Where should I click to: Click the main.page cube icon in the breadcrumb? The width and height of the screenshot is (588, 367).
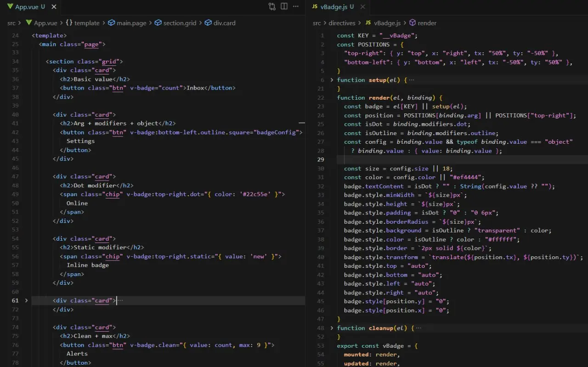(x=110, y=23)
